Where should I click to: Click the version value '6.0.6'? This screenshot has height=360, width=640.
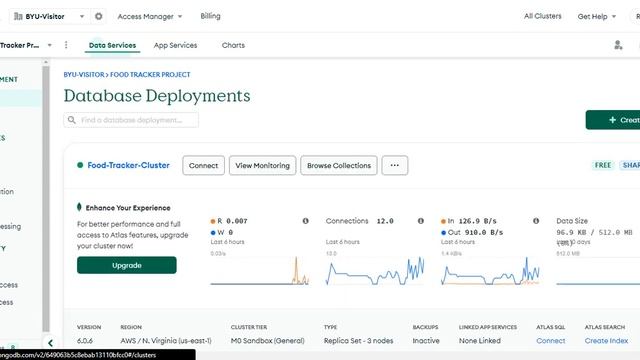point(85,340)
